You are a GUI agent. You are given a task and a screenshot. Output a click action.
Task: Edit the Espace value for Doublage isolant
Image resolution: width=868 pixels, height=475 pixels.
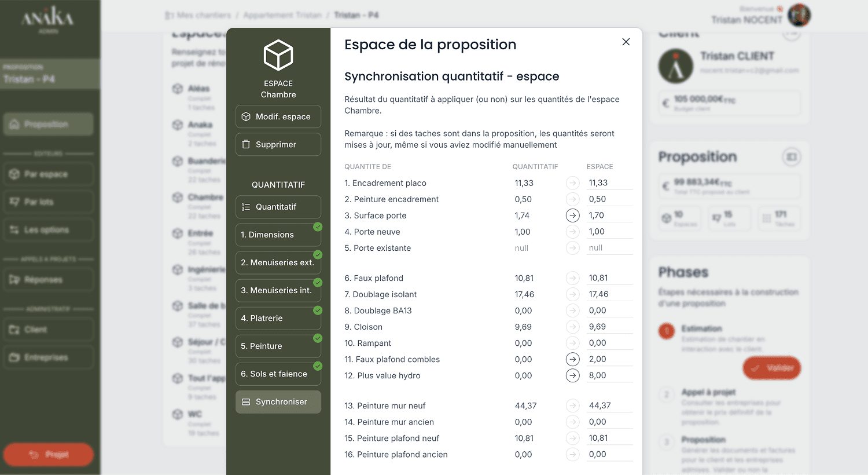[x=609, y=294]
